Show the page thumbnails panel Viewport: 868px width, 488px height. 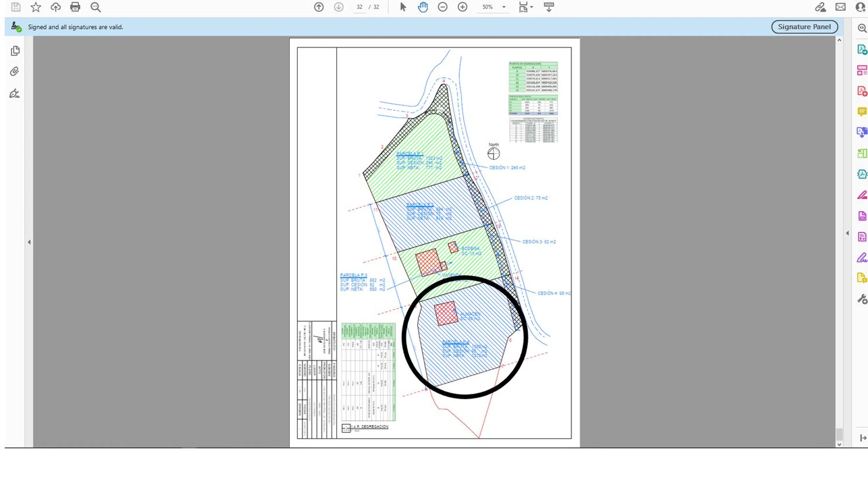(x=15, y=51)
